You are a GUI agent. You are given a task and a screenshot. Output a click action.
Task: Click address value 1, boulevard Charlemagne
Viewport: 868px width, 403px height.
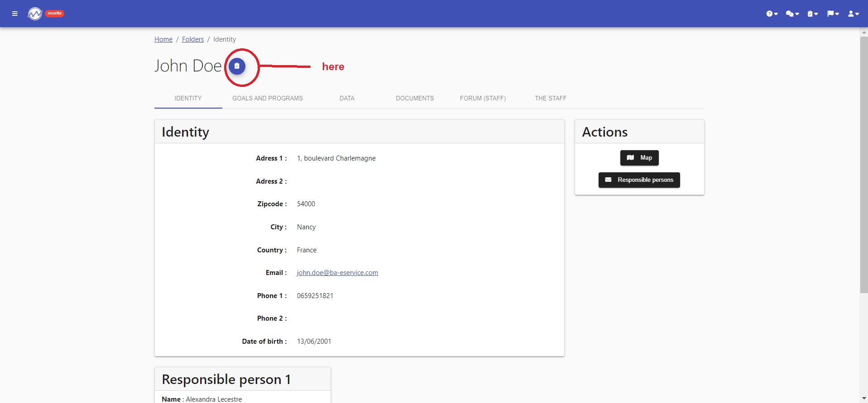click(336, 158)
